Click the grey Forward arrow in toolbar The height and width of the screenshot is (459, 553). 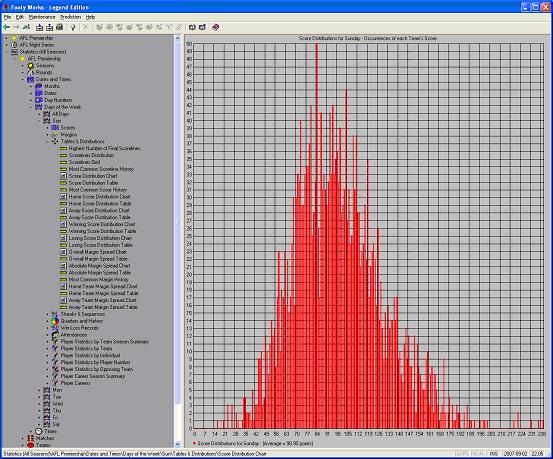16,27
